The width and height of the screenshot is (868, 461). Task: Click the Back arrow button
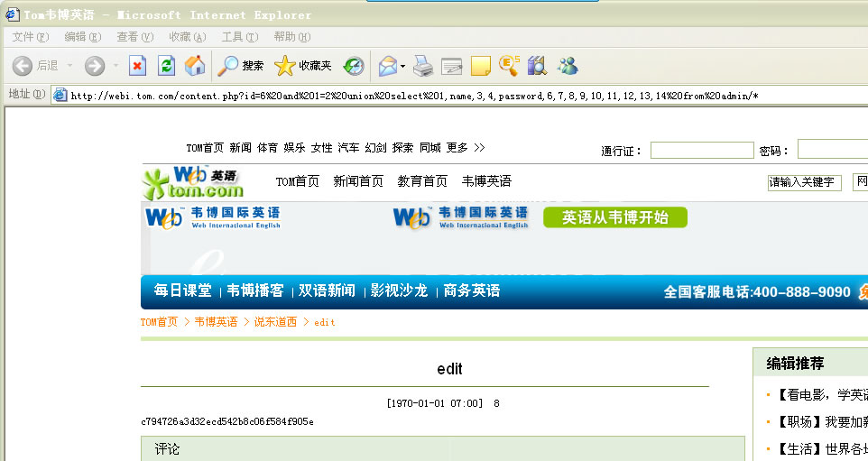[23, 66]
